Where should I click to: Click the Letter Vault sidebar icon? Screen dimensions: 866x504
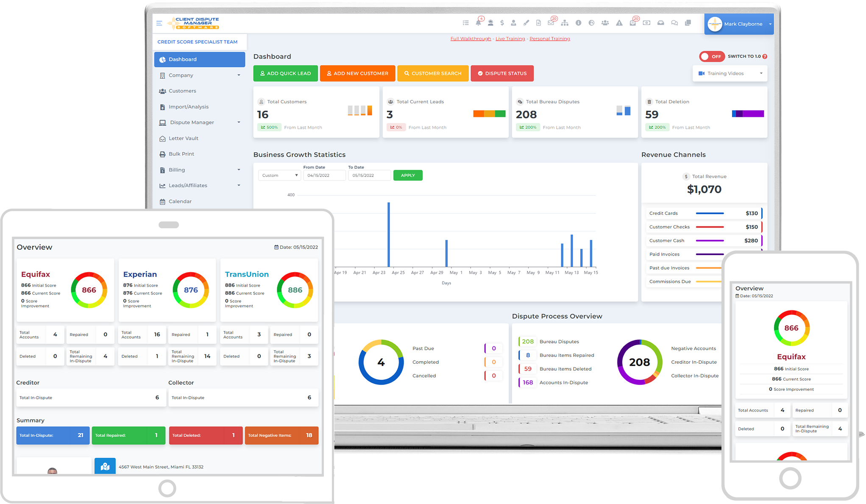click(x=162, y=138)
